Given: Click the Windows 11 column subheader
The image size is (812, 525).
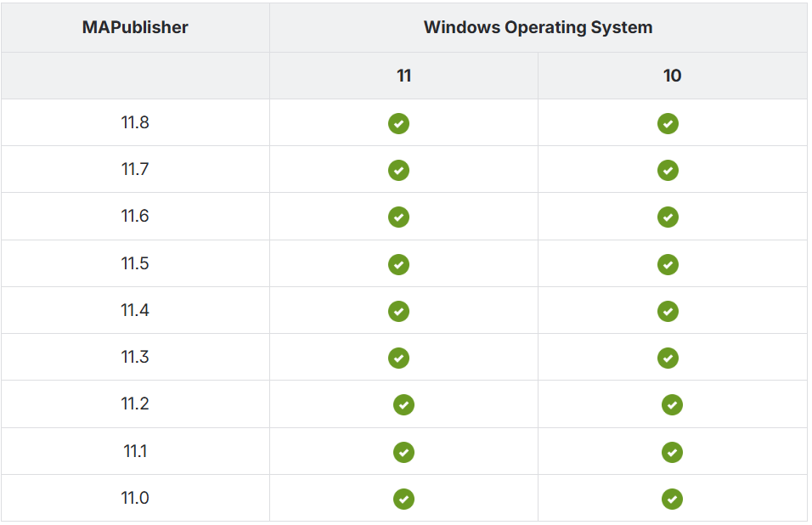Looking at the screenshot, I should click(403, 76).
